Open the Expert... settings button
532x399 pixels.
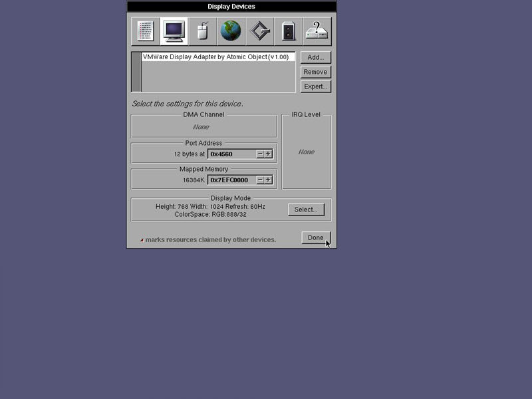[315, 86]
